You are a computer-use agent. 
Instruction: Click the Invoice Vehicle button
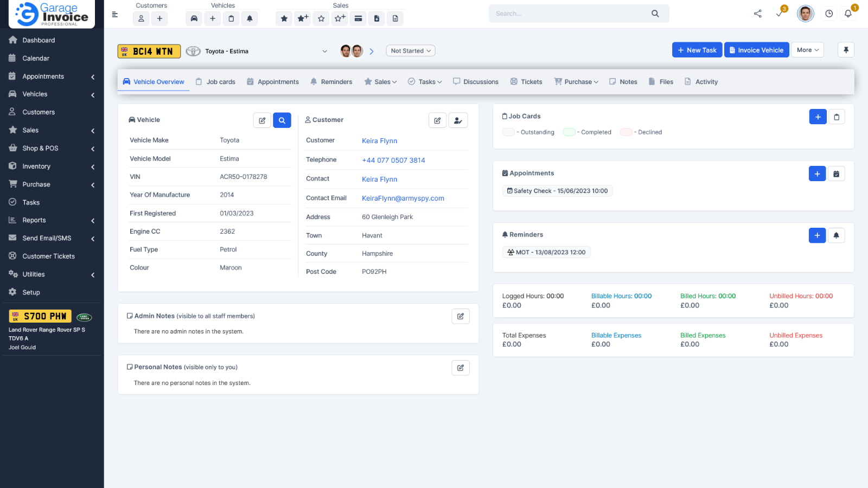(x=756, y=50)
